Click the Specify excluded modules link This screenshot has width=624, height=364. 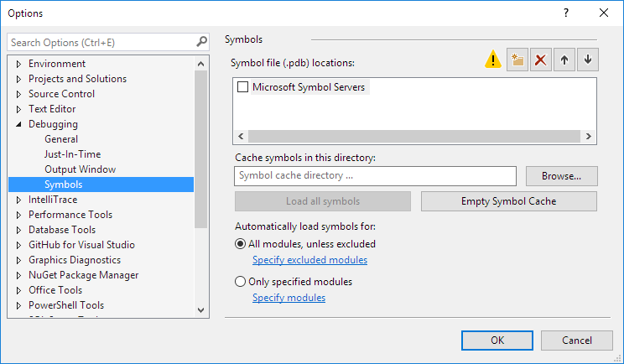click(x=309, y=260)
